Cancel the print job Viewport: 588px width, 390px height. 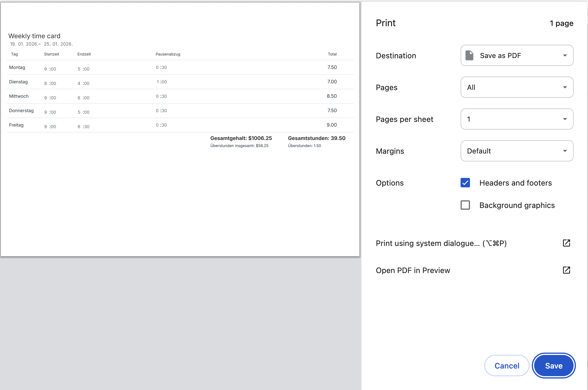pyautogui.click(x=506, y=365)
